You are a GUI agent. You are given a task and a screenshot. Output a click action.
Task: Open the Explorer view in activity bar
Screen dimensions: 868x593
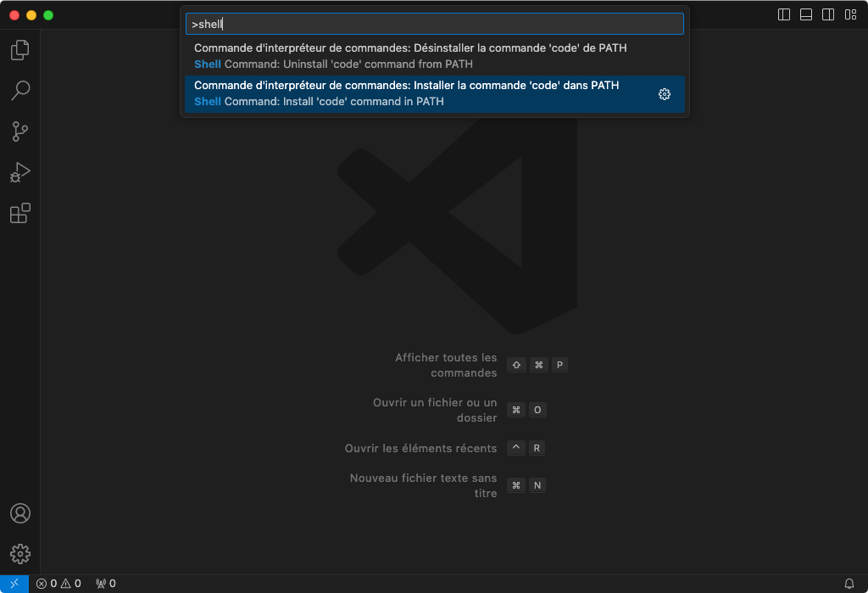[x=19, y=50]
